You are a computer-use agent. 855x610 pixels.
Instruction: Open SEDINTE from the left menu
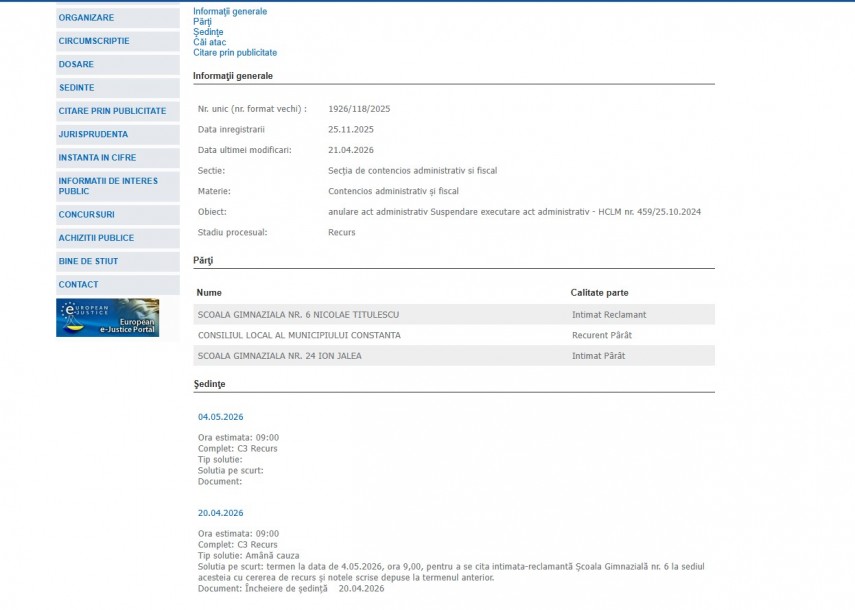pos(77,88)
